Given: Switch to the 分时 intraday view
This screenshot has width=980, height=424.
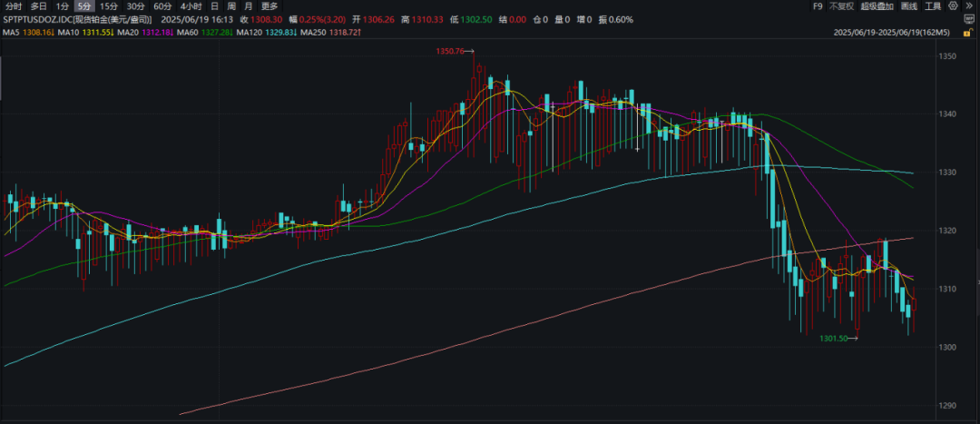Looking at the screenshot, I should [x=14, y=6].
